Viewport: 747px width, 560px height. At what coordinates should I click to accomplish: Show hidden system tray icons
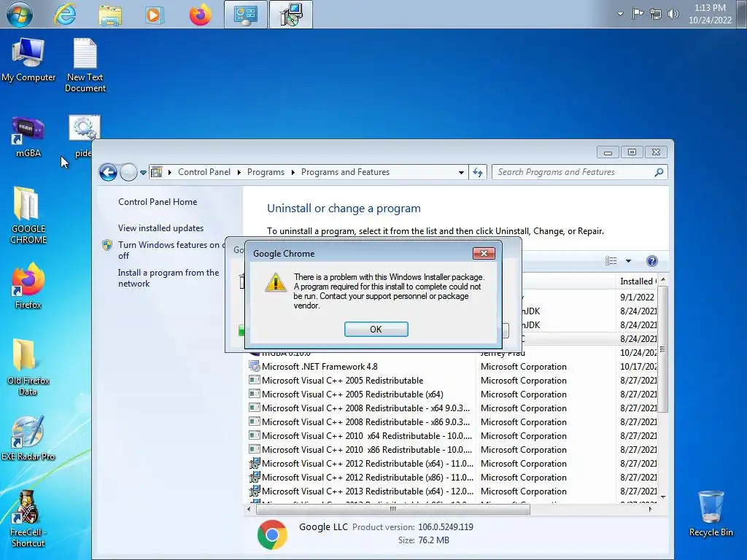point(620,14)
